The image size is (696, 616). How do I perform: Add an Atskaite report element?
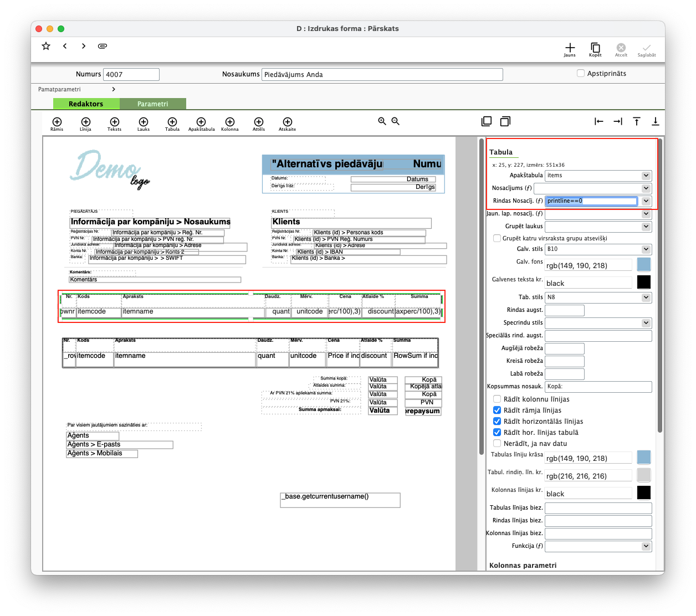[288, 124]
